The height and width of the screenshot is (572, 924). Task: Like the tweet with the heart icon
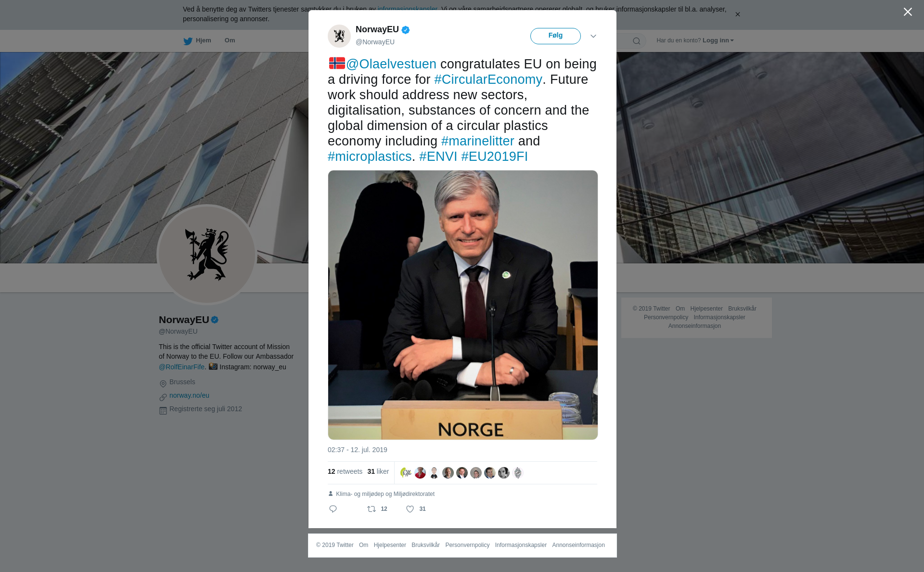(410, 509)
